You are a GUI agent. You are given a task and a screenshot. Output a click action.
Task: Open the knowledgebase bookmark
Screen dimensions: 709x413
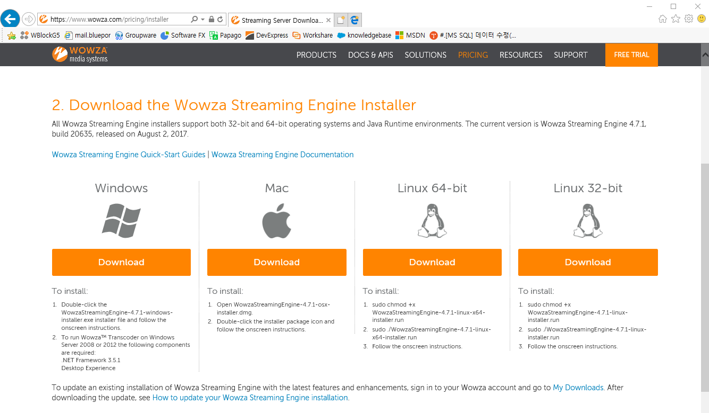point(364,35)
